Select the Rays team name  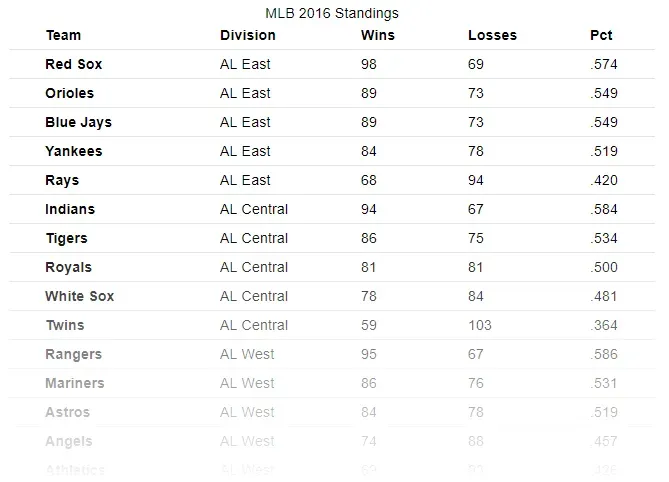[x=62, y=180]
